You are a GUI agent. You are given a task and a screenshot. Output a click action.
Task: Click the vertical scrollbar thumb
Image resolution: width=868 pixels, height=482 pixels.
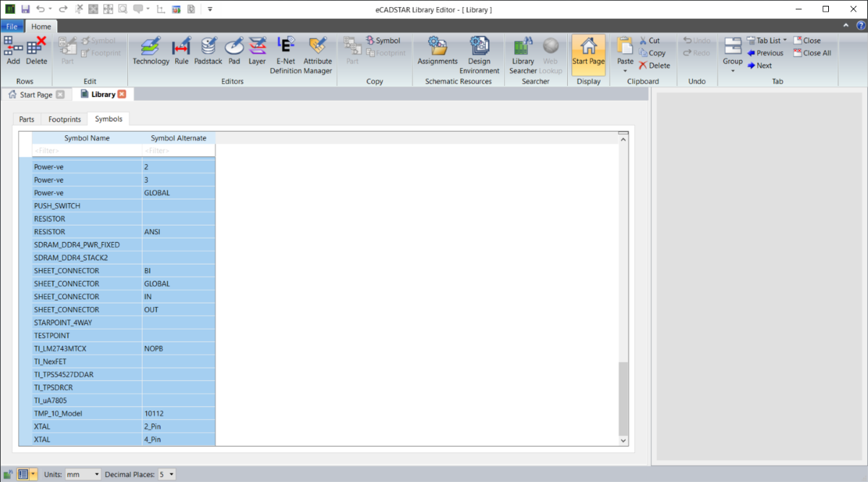point(624,398)
